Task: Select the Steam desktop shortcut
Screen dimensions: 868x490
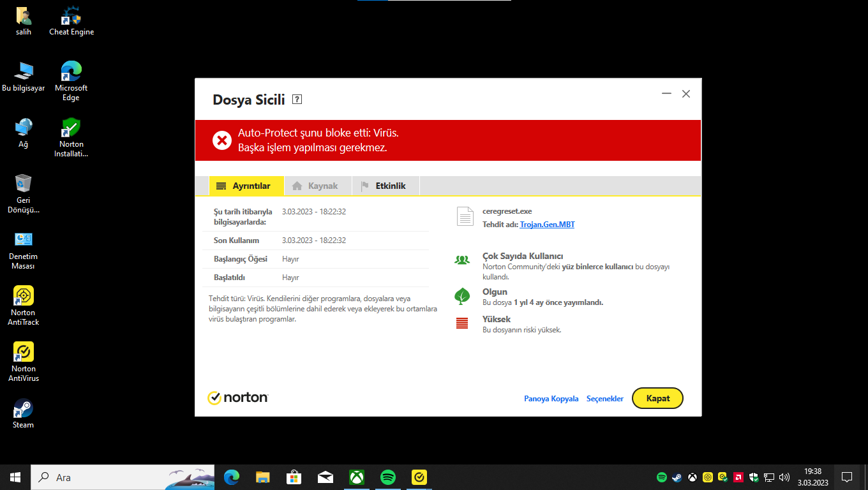Action: click(x=24, y=413)
